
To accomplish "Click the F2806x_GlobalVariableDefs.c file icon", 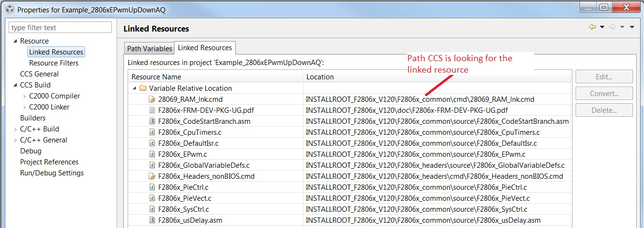I will tap(152, 165).
